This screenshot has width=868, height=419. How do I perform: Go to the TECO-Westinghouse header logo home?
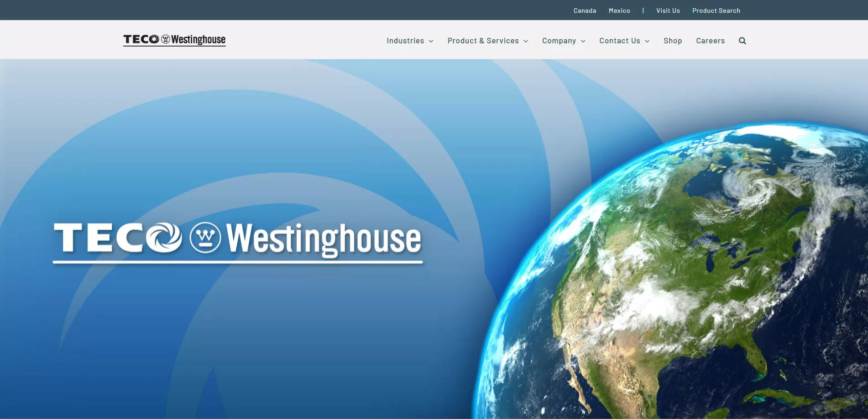[x=174, y=40]
